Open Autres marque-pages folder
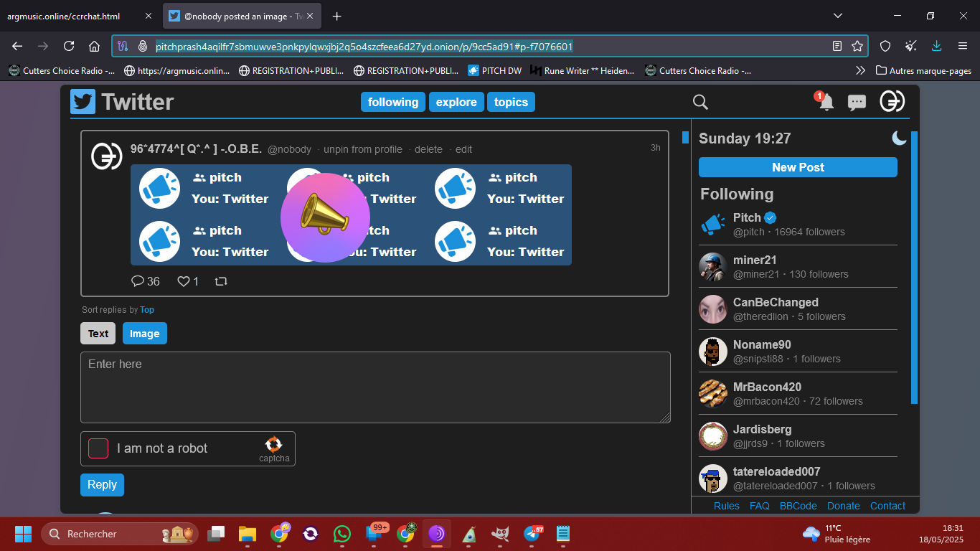Viewport: 980px width, 551px height. coord(923,70)
